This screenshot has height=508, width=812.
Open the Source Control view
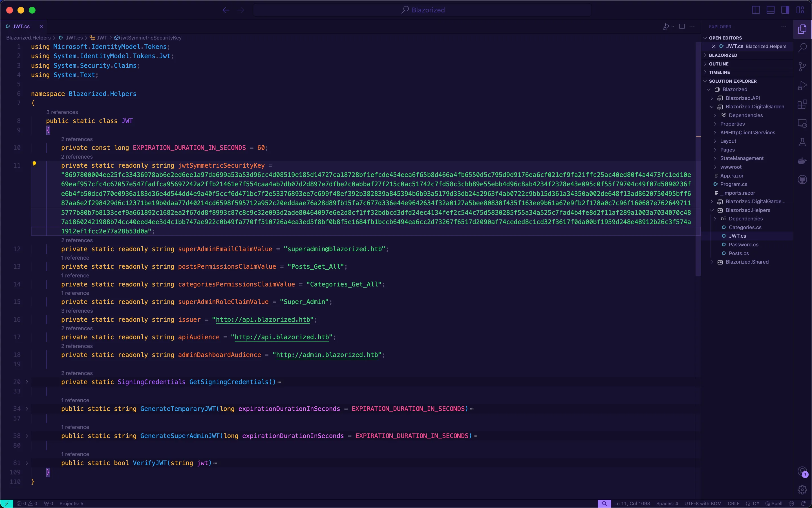(802, 67)
